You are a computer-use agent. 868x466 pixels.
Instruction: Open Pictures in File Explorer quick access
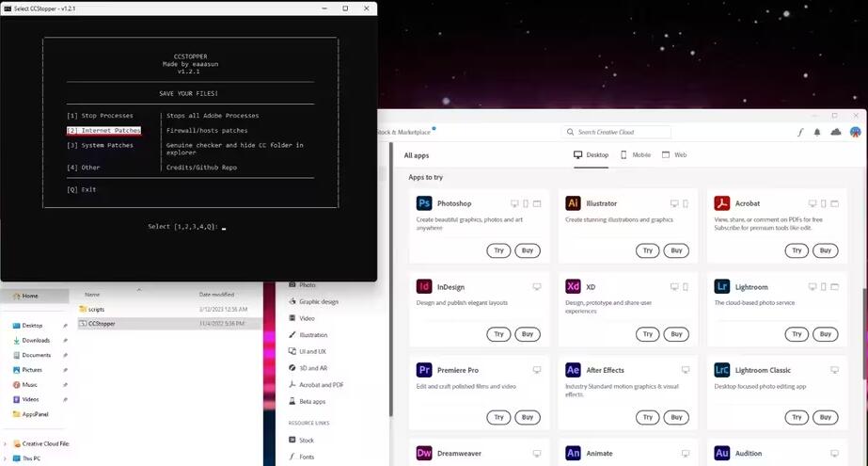click(x=32, y=370)
